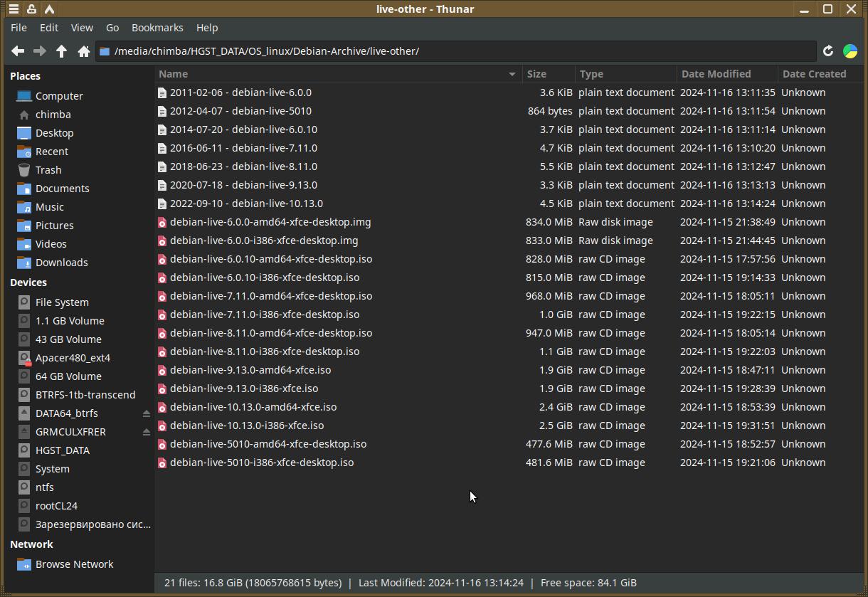Select 2018-06-23 - debian-live-8.11.0 text file
Viewport: 868px width, 597px height.
243,167
